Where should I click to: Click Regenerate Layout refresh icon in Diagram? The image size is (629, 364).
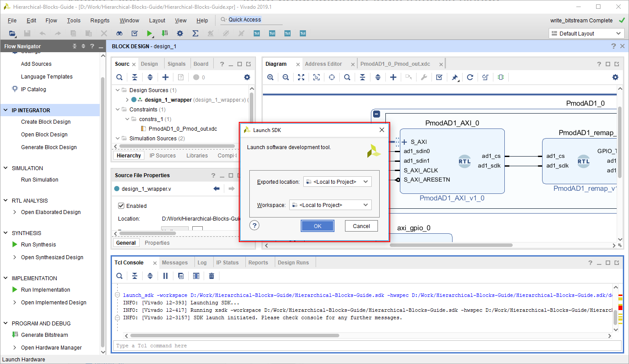click(x=470, y=77)
